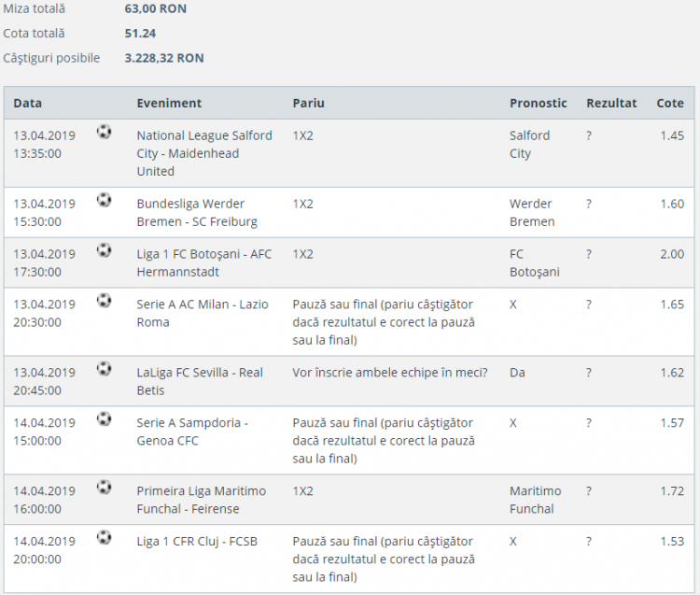Click the Cote column header
The width and height of the screenshot is (700, 595).
tap(670, 104)
